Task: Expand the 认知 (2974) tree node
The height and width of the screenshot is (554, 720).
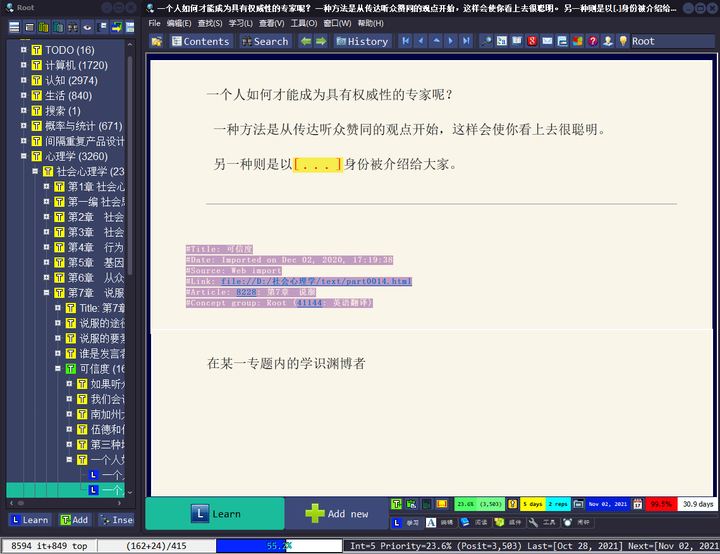Action: (x=23, y=80)
